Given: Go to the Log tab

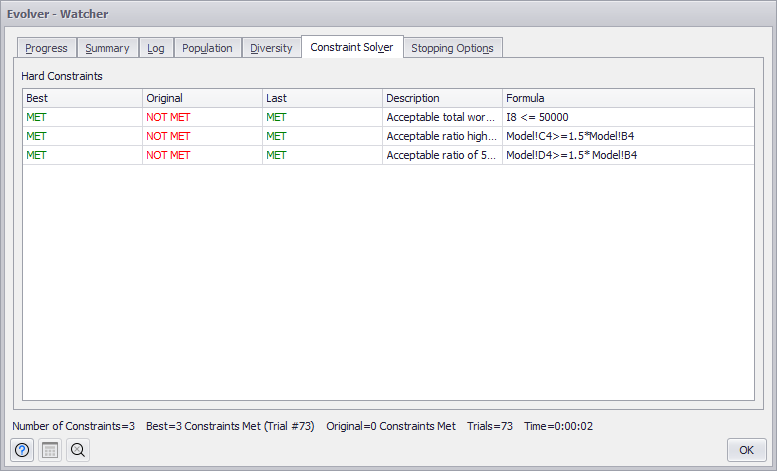Looking at the screenshot, I should (156, 48).
